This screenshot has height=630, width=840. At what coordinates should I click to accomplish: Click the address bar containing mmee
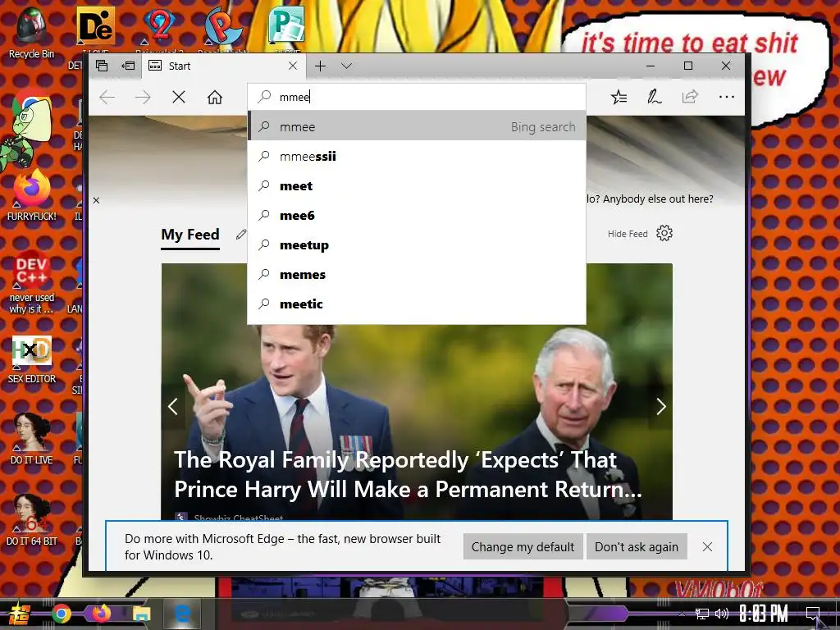(417, 97)
